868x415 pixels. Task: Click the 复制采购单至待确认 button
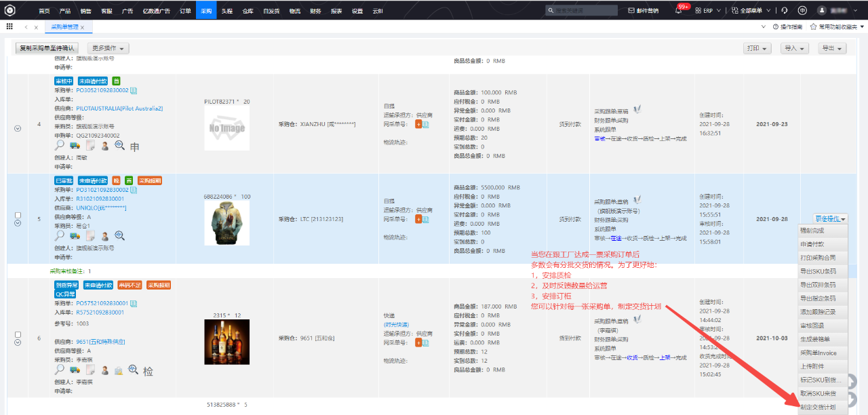pyautogui.click(x=47, y=48)
